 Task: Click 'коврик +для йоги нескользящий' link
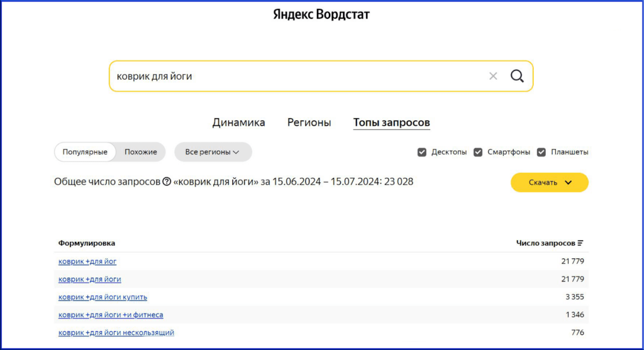116,332
